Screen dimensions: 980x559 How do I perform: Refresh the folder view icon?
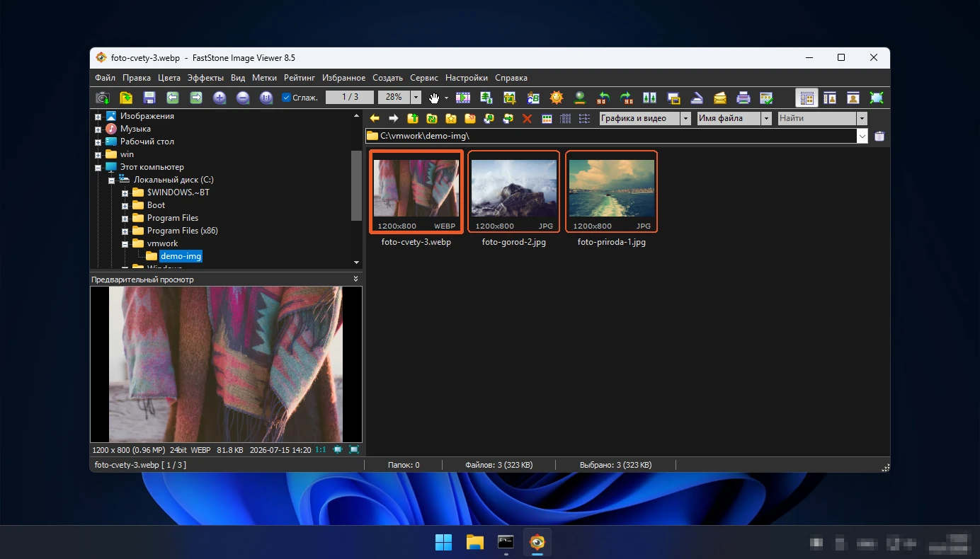[432, 118]
